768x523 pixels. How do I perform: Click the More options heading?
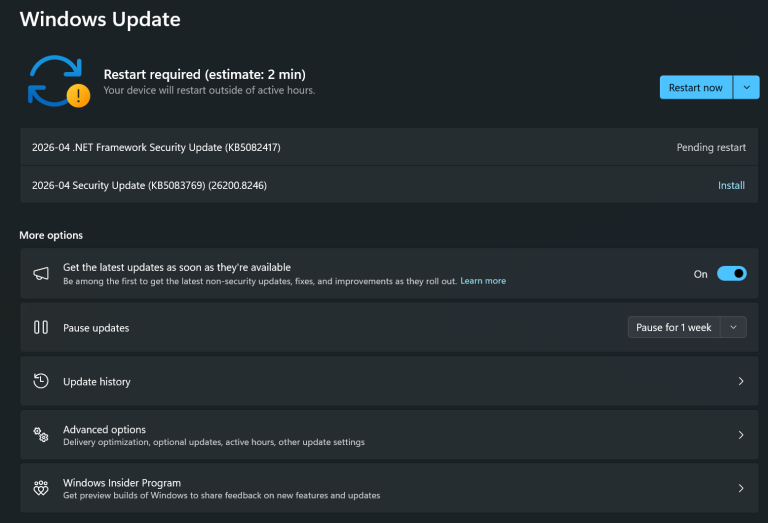pos(51,235)
